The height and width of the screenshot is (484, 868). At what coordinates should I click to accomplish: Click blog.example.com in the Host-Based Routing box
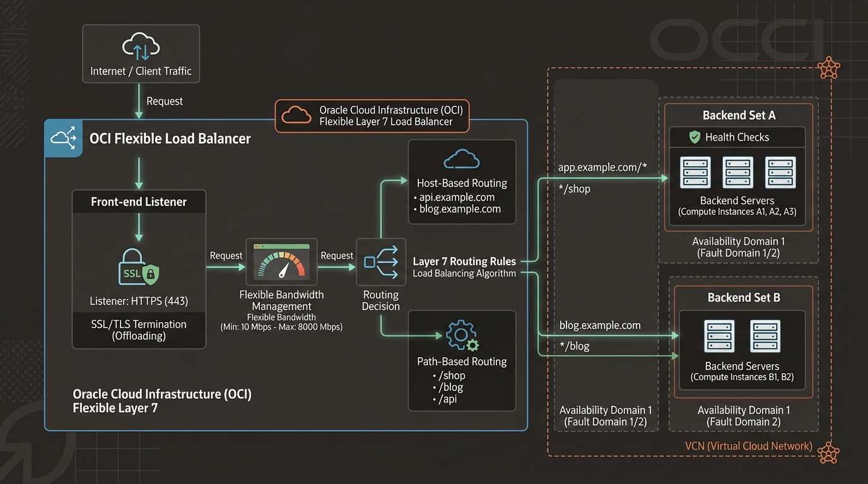tap(460, 209)
